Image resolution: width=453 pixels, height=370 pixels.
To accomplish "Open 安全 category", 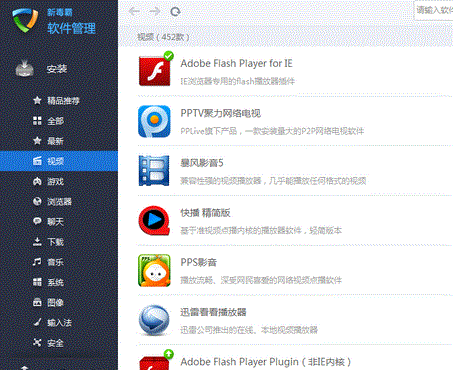I will [59, 343].
